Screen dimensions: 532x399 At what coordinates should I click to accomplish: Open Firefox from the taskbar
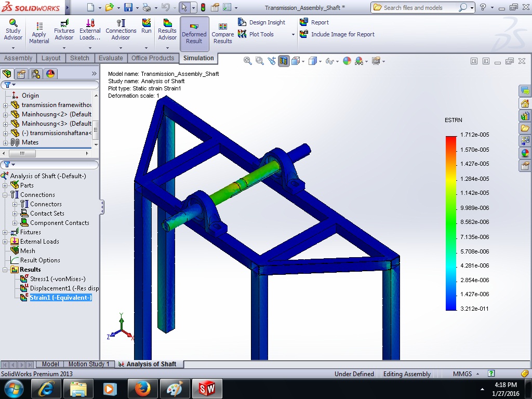[143, 389]
